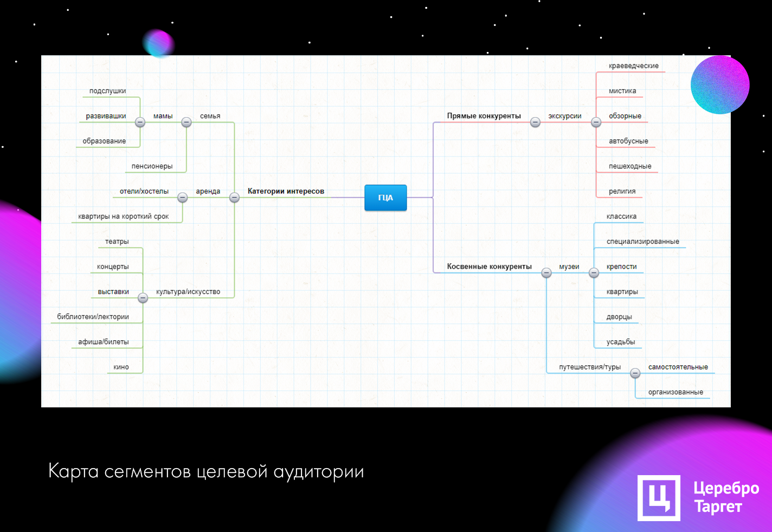Collapse the музеи branch toggle

[594, 273]
